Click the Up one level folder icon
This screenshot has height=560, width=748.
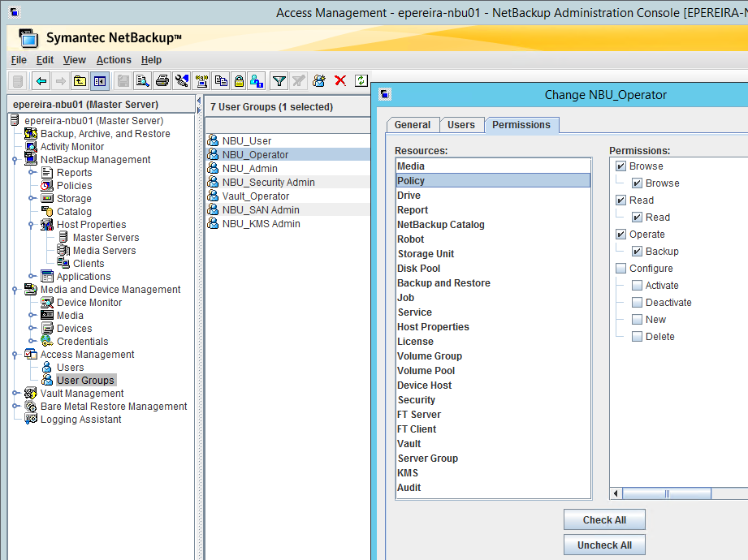[80, 81]
